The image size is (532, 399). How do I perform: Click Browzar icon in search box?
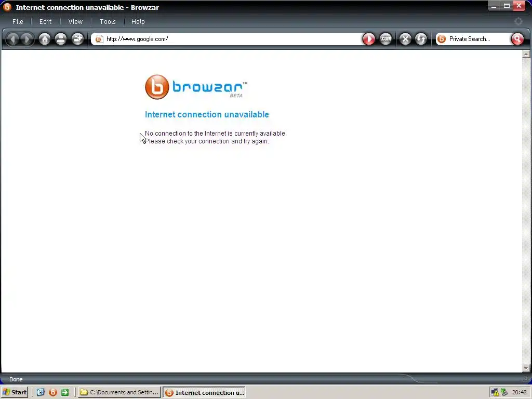point(442,39)
